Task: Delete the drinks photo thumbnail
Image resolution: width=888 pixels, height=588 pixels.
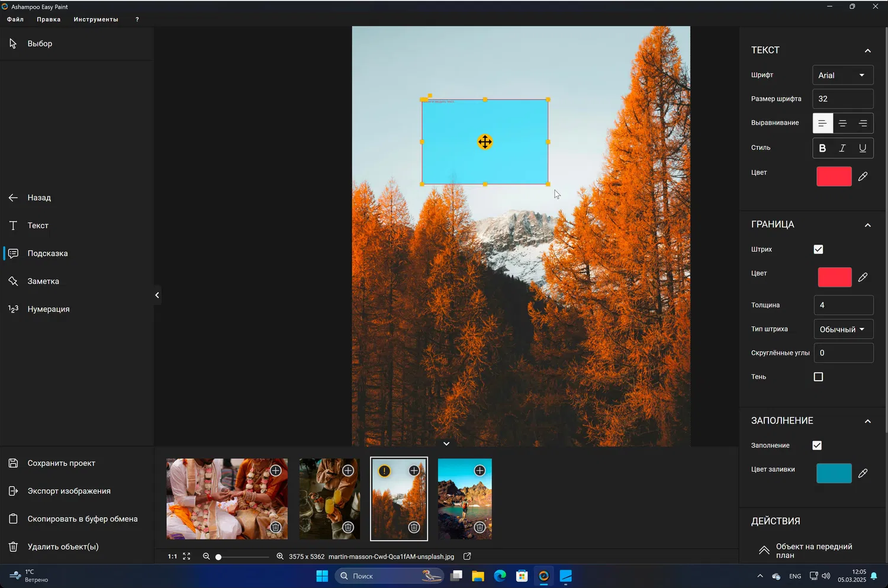Action: pos(348,527)
